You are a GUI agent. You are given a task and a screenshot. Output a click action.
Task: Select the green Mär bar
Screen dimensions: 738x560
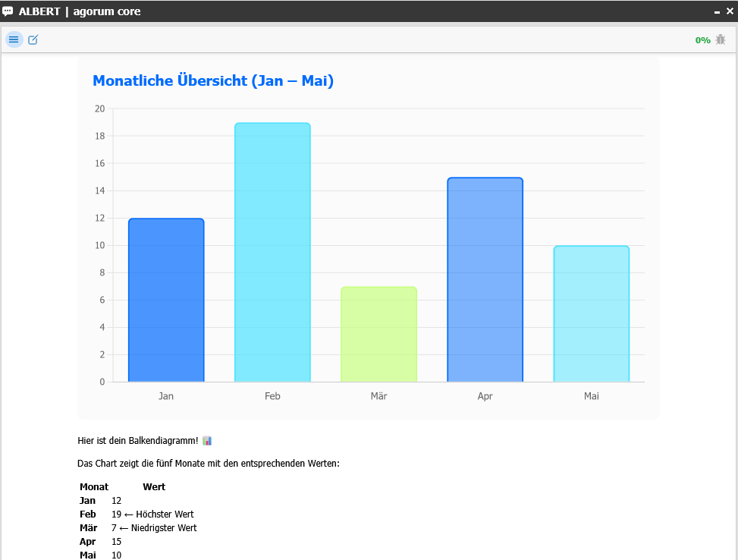coord(378,335)
